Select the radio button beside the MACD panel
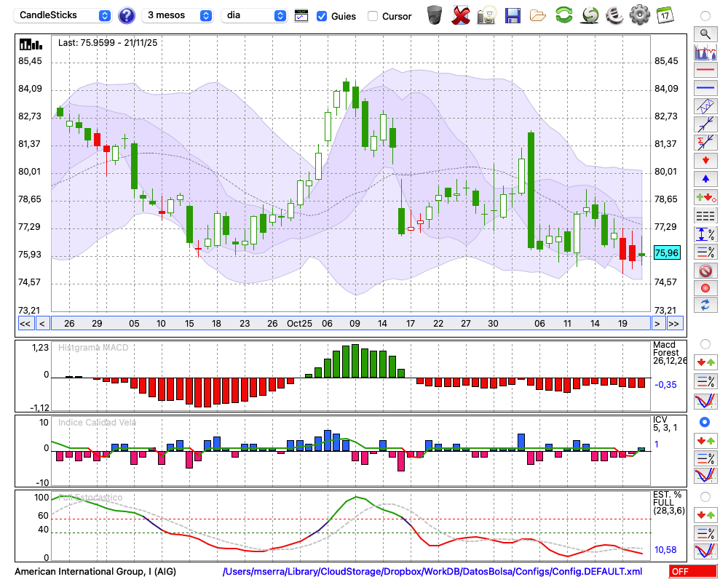 click(x=705, y=343)
